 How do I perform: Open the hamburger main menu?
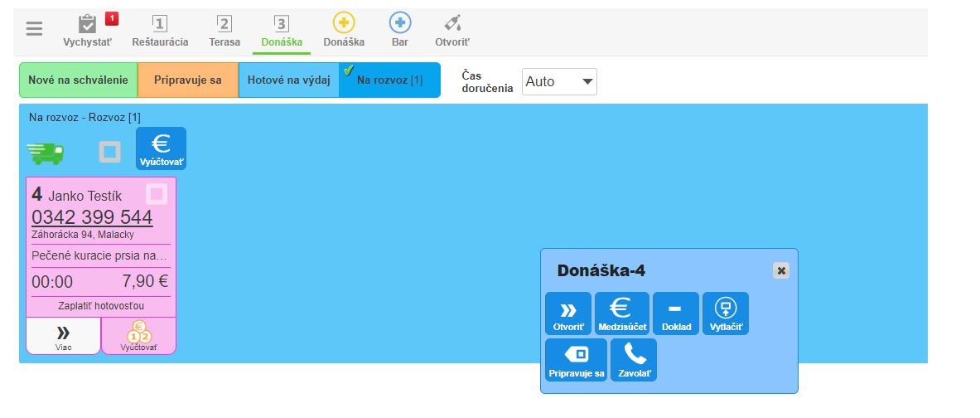coord(34,29)
